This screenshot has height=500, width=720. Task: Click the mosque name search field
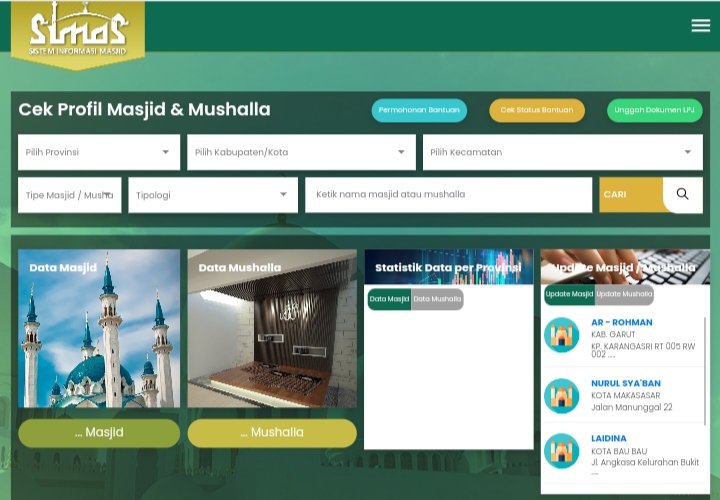click(448, 195)
